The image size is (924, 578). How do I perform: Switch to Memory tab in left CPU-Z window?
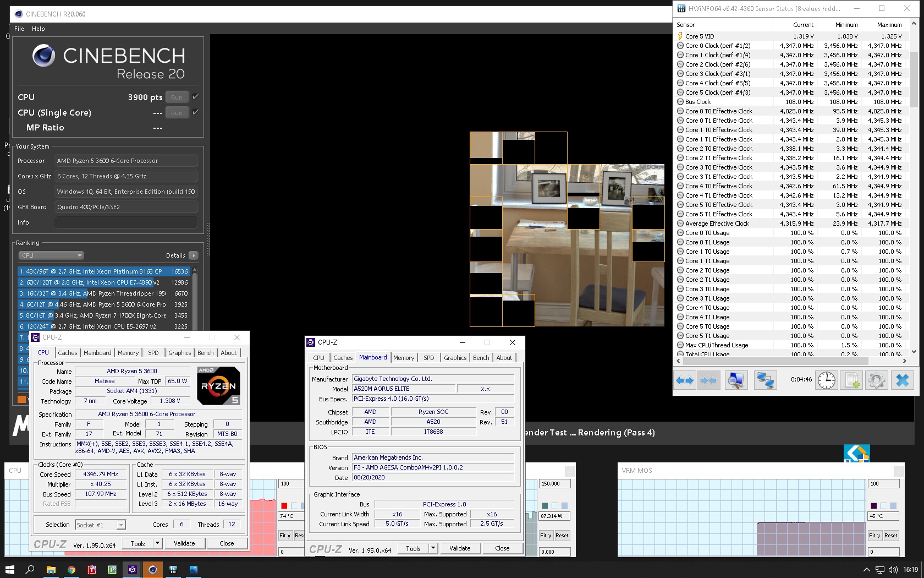pyautogui.click(x=128, y=353)
